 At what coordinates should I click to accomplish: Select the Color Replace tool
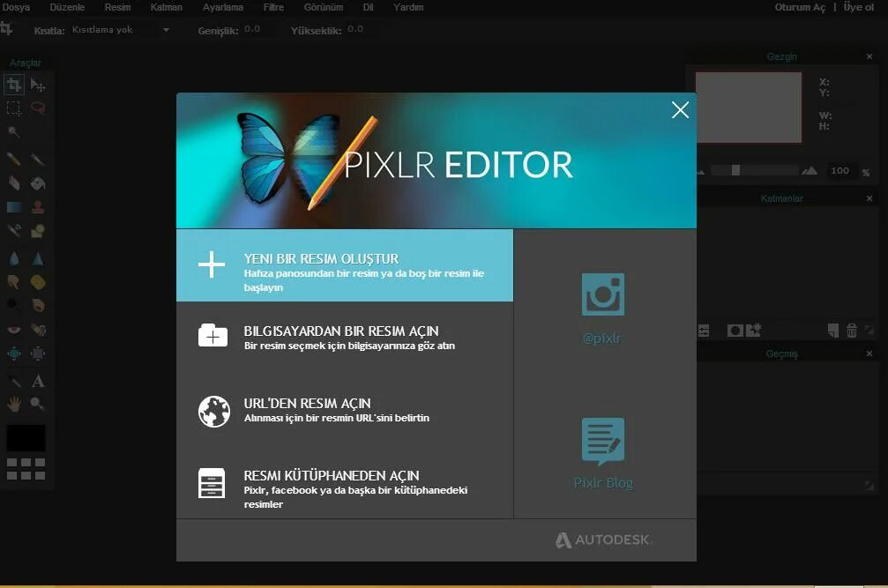pyautogui.click(x=14, y=230)
